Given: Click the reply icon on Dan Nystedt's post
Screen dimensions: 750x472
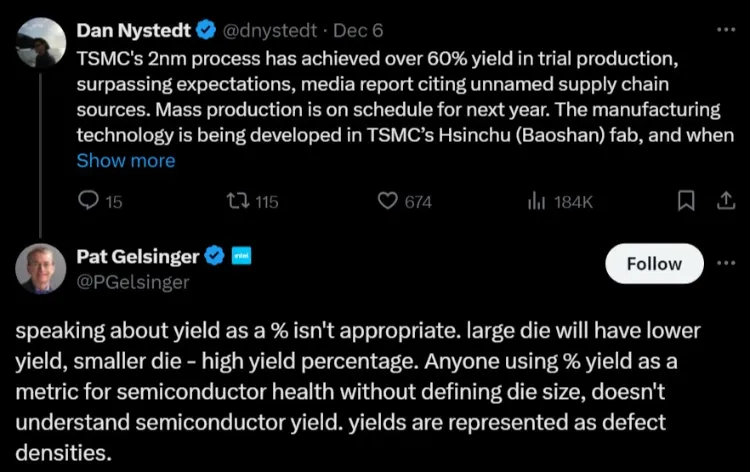Looking at the screenshot, I should tap(88, 201).
